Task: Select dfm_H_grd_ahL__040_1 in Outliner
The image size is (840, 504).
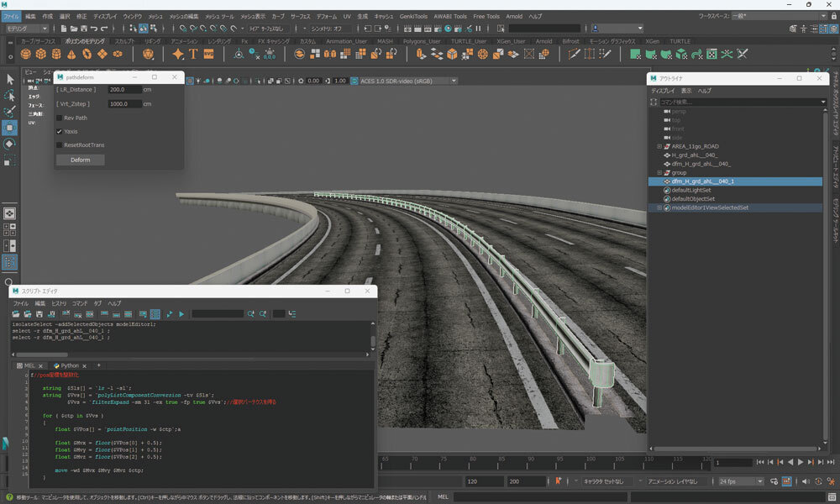Action: (x=701, y=181)
